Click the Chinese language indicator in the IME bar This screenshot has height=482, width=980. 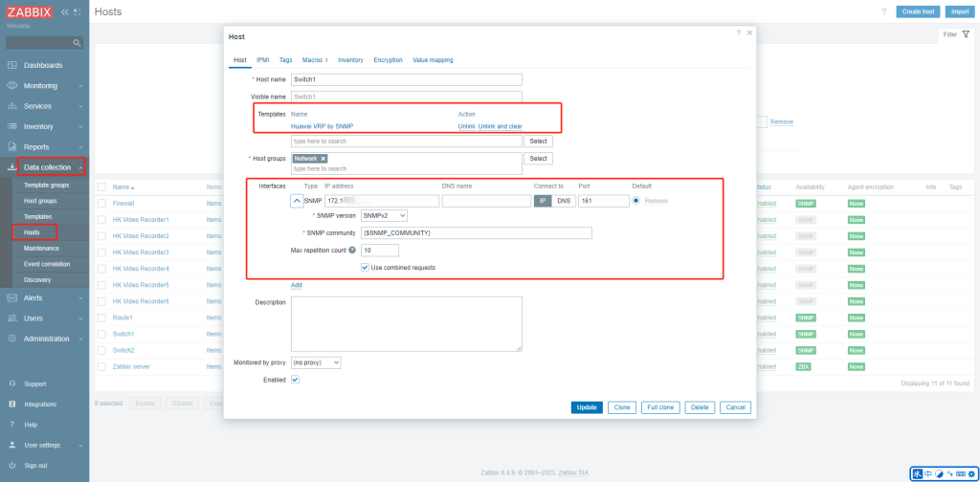click(928, 474)
